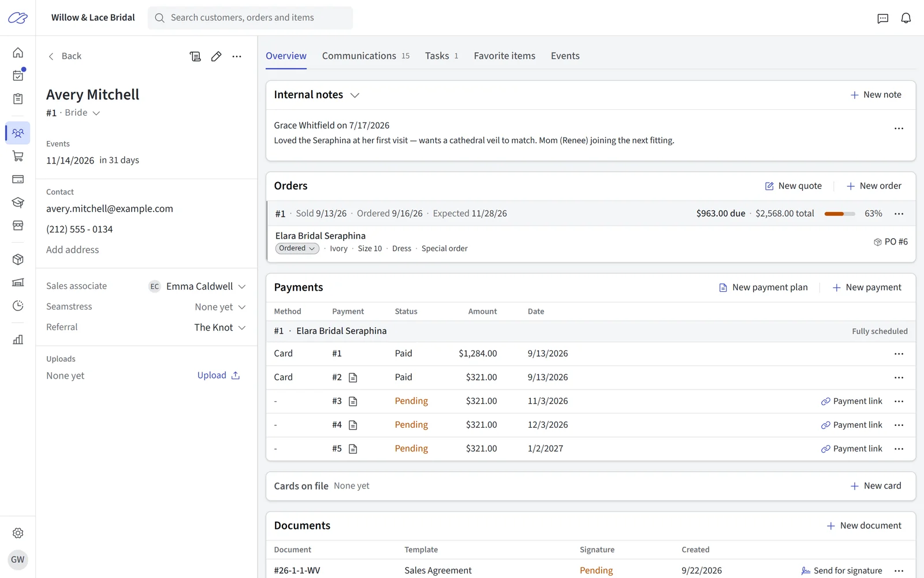Click the 63% paid progress bar on order #1

(x=840, y=214)
